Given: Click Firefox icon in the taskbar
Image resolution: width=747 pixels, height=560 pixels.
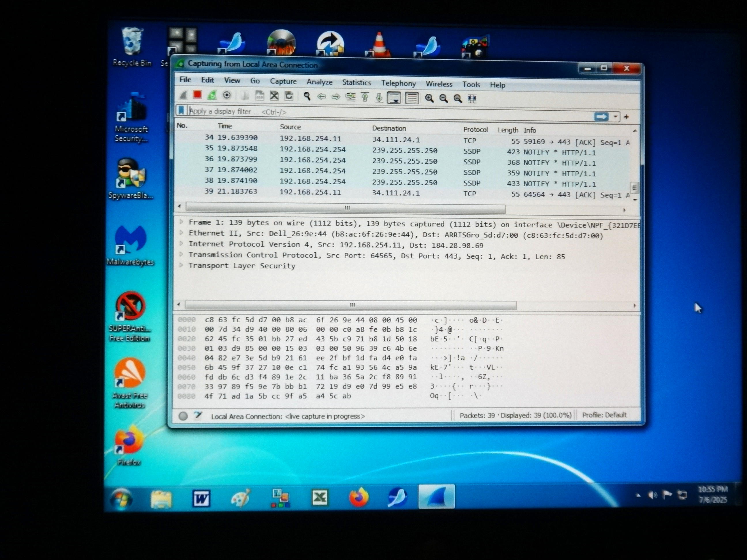Looking at the screenshot, I should tap(358, 497).
